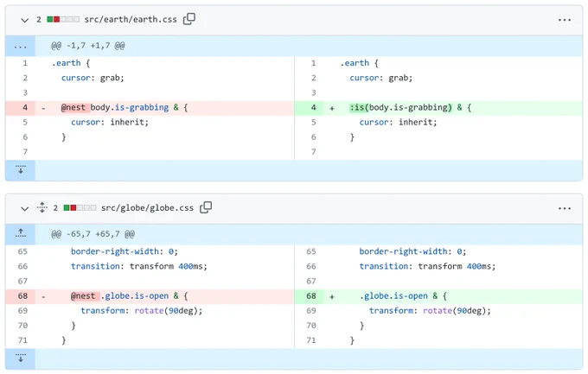Click the removed '@nest .globe.is-open & {' line
The height and width of the screenshot is (374, 588).
tap(129, 296)
